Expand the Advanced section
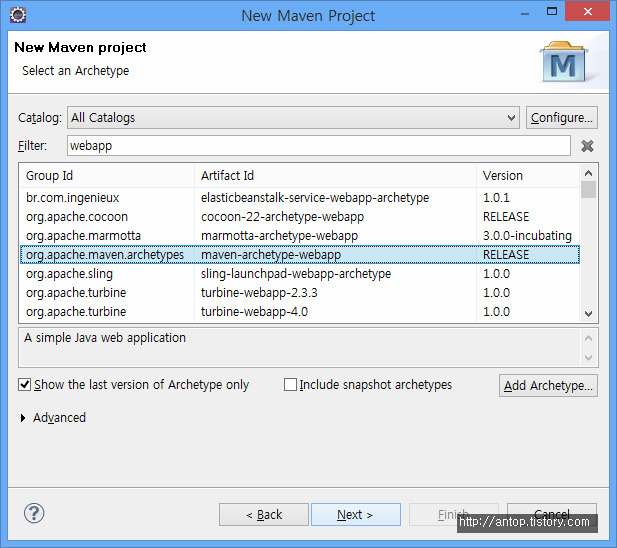Image resolution: width=617 pixels, height=548 pixels. tap(23, 418)
